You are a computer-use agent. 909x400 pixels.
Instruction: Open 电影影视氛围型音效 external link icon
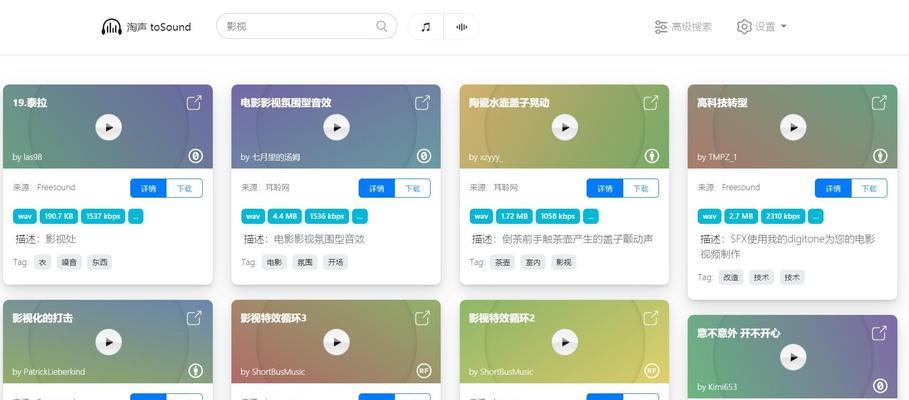tap(423, 103)
